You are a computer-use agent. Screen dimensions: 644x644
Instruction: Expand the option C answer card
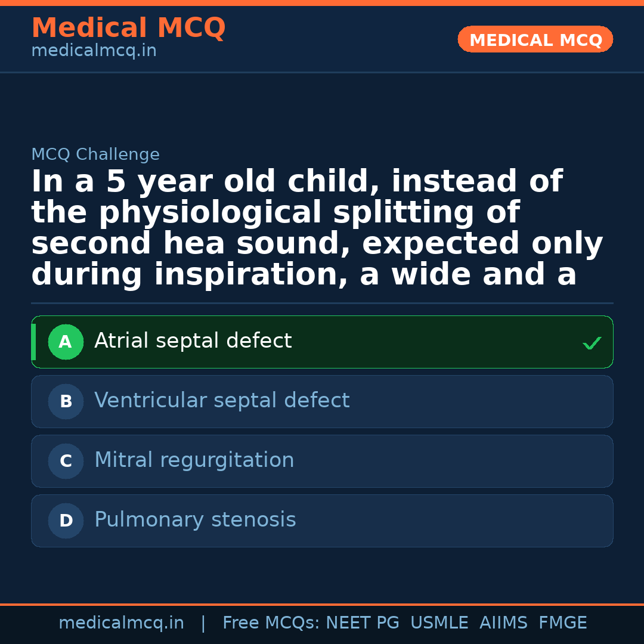(x=322, y=461)
